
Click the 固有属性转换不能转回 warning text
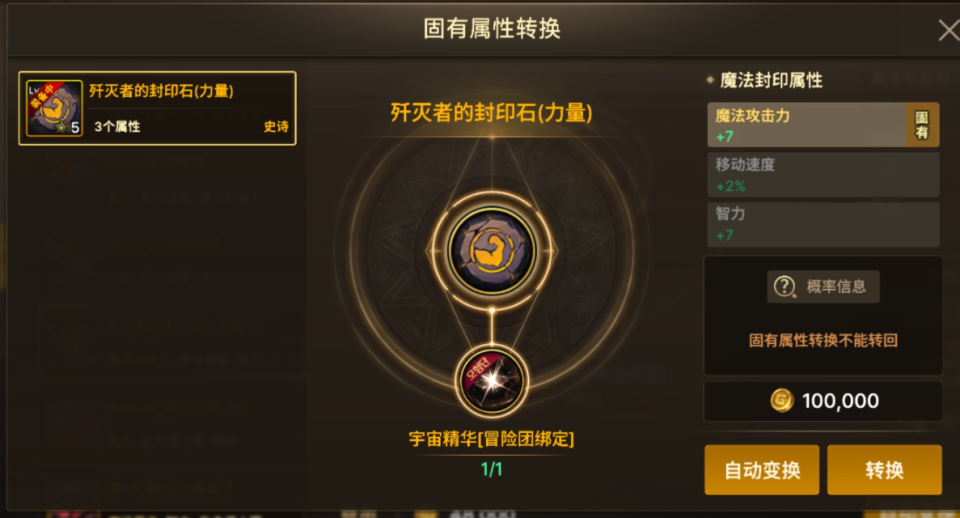pos(823,340)
